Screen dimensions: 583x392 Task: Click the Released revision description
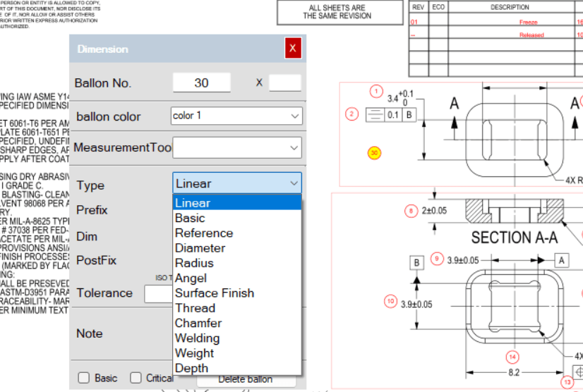[x=531, y=35]
